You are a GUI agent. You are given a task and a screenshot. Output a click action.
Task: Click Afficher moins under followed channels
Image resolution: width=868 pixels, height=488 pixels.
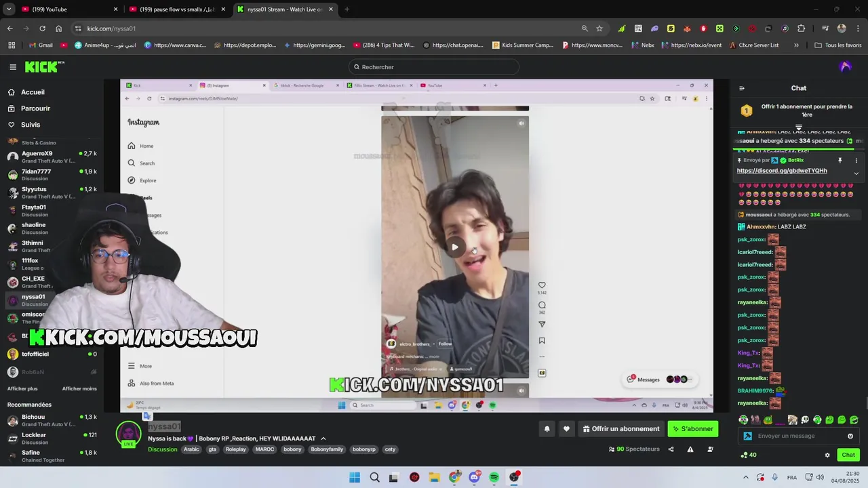[79, 388]
